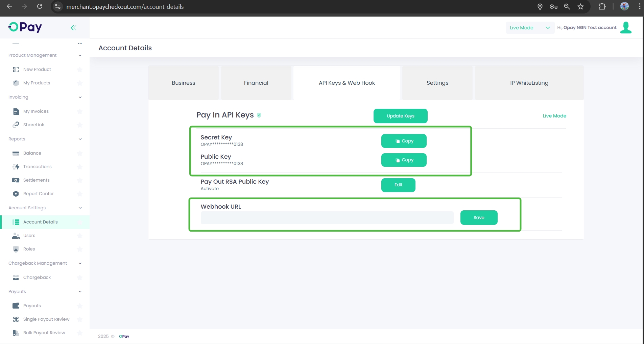Click the Chargeback sidebar icon

16,277
